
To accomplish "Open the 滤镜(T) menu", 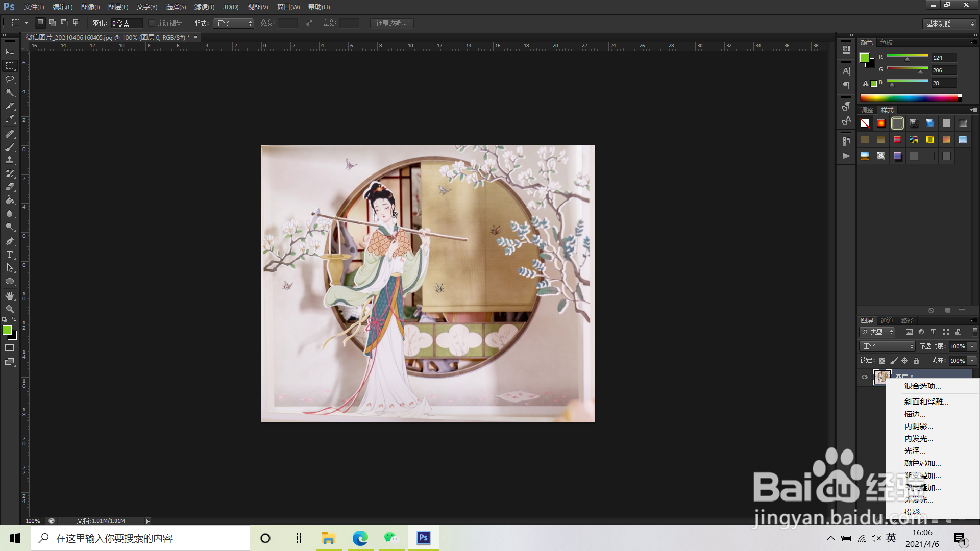I will click(204, 7).
